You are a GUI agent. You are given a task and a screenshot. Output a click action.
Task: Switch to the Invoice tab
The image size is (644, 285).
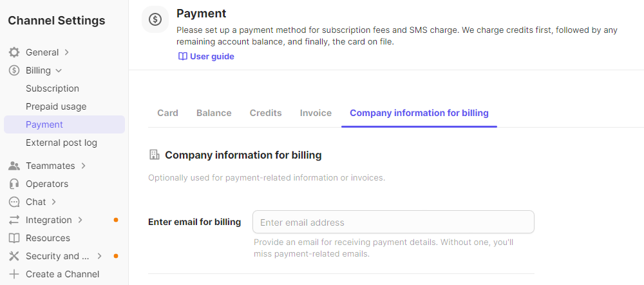[x=316, y=113]
